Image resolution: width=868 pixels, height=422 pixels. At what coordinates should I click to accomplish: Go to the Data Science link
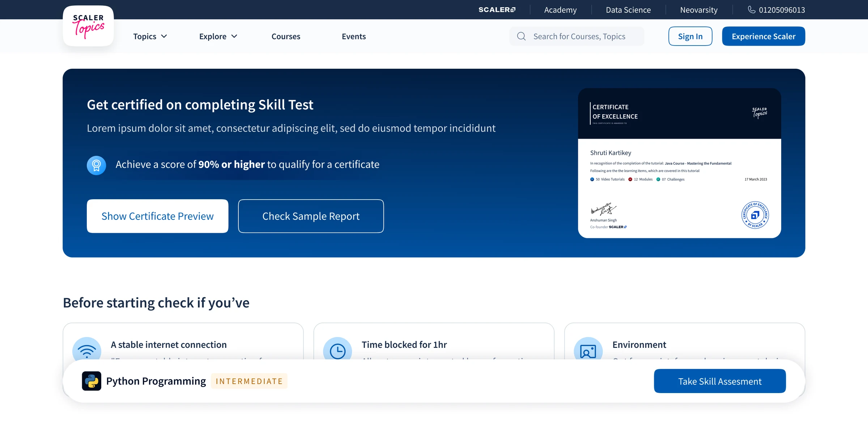[x=628, y=10]
